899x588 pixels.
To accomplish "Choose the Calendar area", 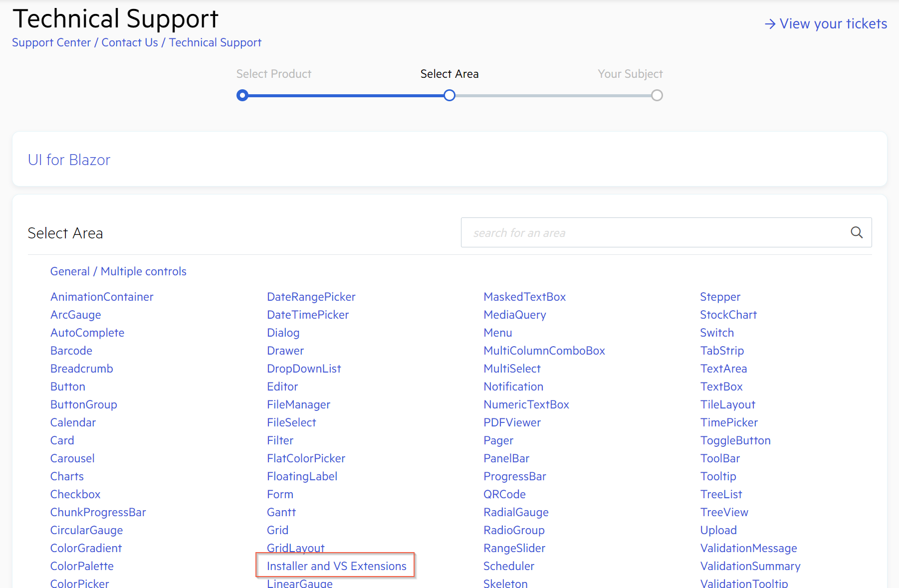I will point(73,422).
